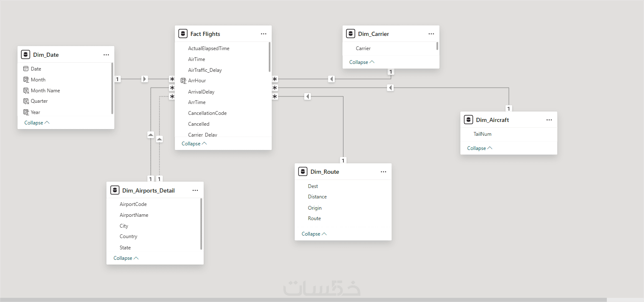Click the calculated column icon beside ArrHour
This screenshot has width=644, height=302.
point(183,81)
